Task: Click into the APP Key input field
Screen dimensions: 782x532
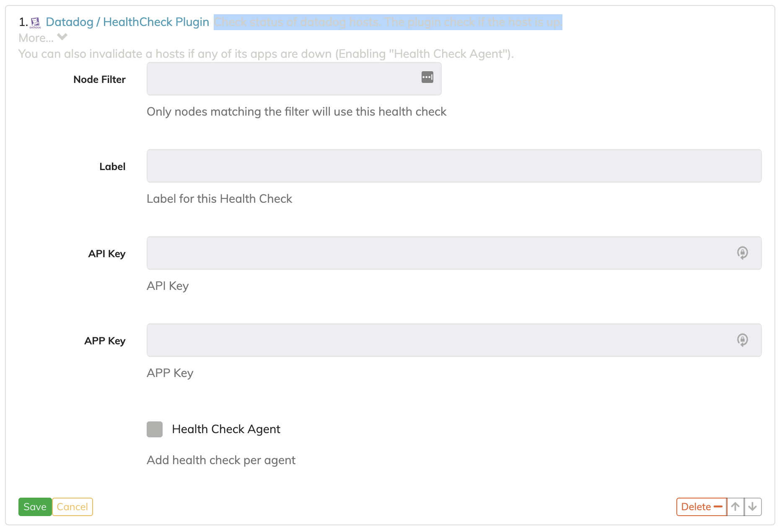Action: tap(440, 340)
